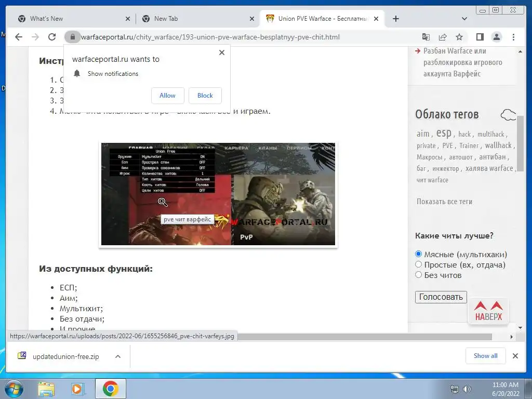The image size is (532, 399).
Task: Open Chrome three-dot menu
Action: pyautogui.click(x=513, y=37)
